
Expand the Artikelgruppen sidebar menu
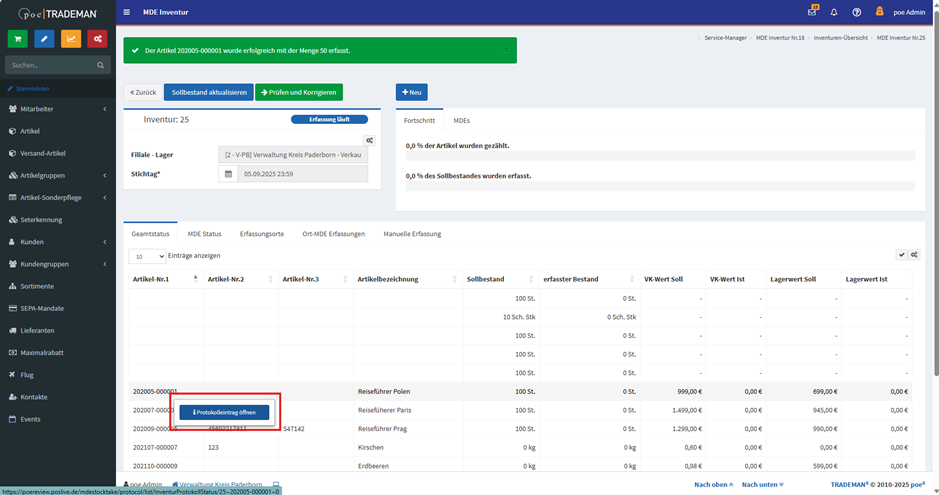[58, 175]
